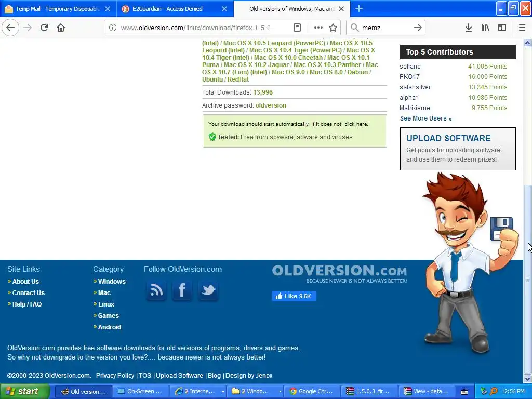Open the Linux category link
This screenshot has height=399, width=532.
(x=106, y=304)
